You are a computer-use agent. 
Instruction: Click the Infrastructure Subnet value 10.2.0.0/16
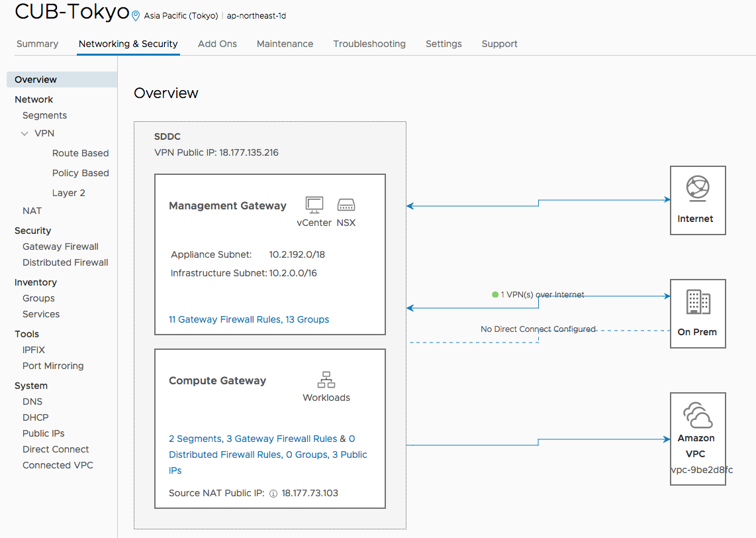[293, 273]
